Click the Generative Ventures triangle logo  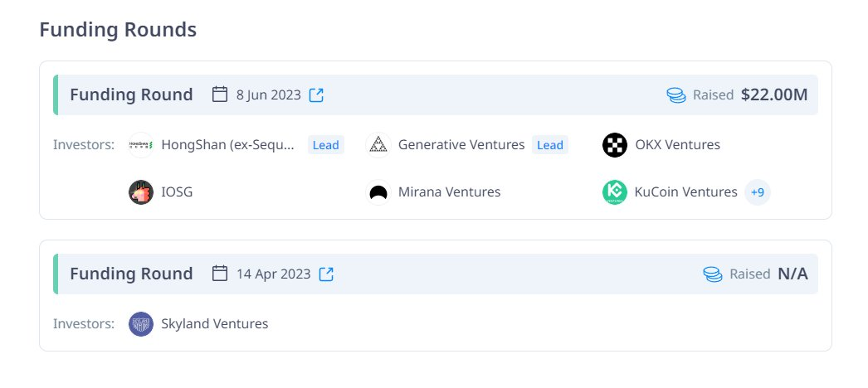pyautogui.click(x=378, y=145)
